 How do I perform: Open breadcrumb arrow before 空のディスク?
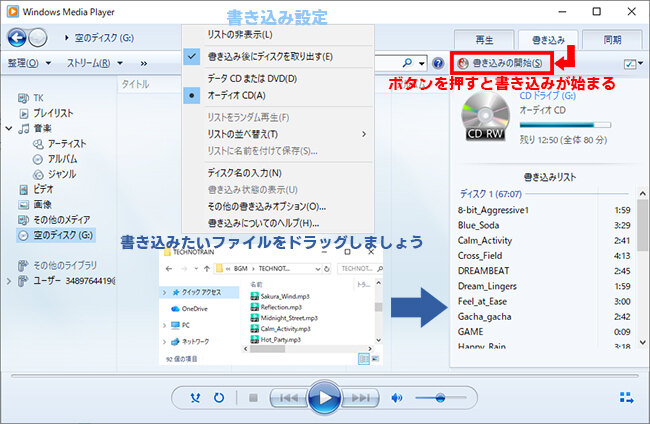click(x=66, y=38)
